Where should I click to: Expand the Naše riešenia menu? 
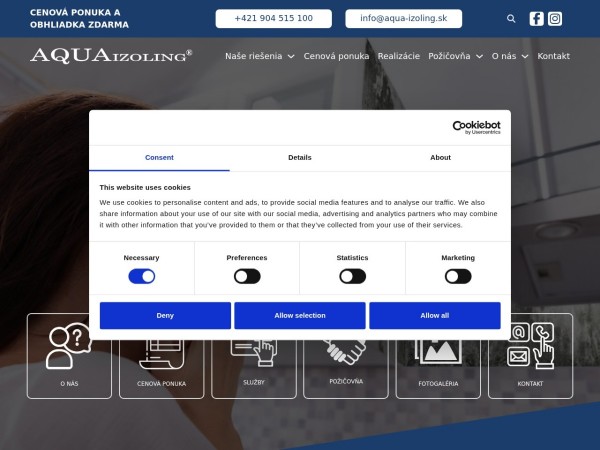point(260,56)
